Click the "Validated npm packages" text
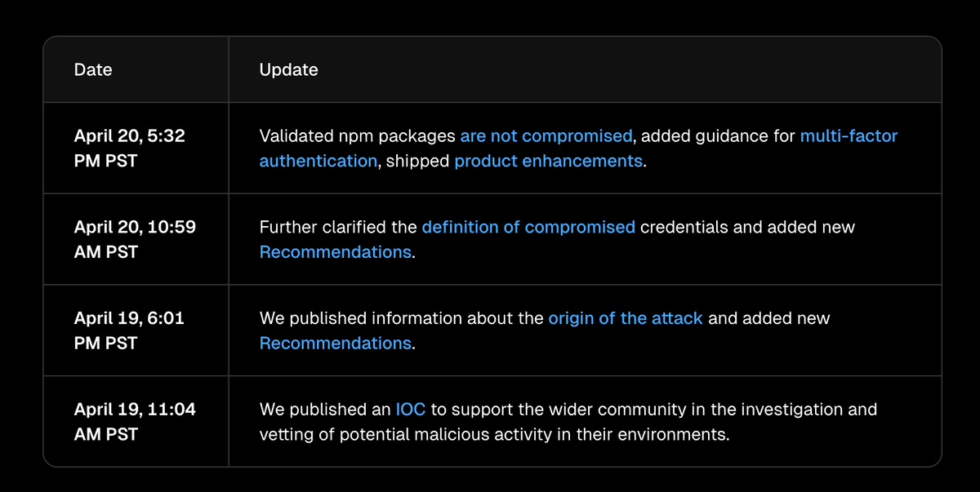Viewport: 980px width, 492px height. tap(357, 136)
